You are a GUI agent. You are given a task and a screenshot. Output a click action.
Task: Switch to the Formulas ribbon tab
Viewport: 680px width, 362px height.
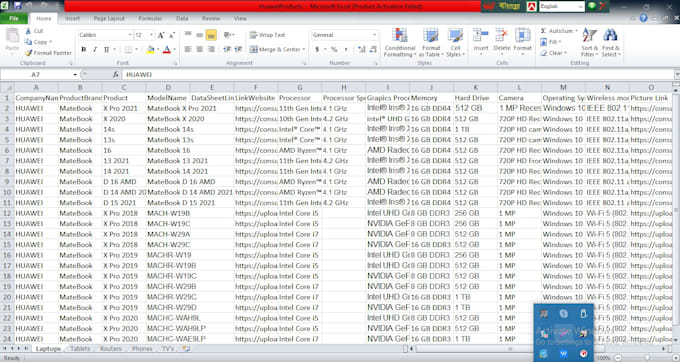(x=150, y=19)
